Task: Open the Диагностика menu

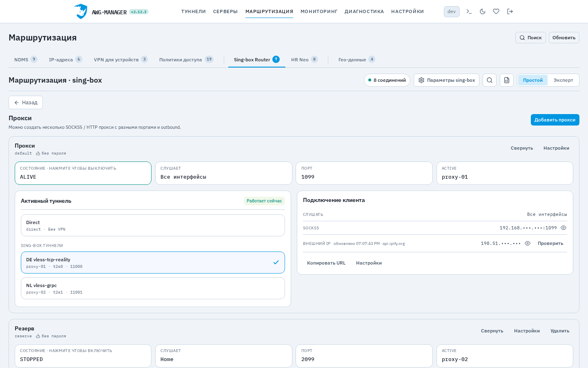Action: (x=364, y=11)
